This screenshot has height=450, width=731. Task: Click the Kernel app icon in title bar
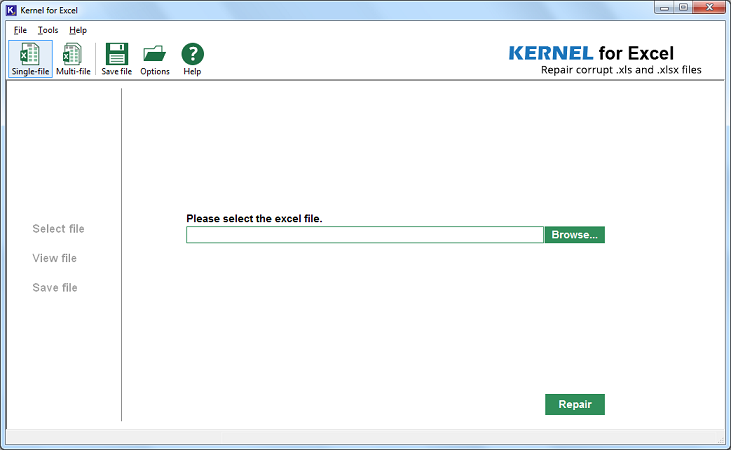pos(11,9)
